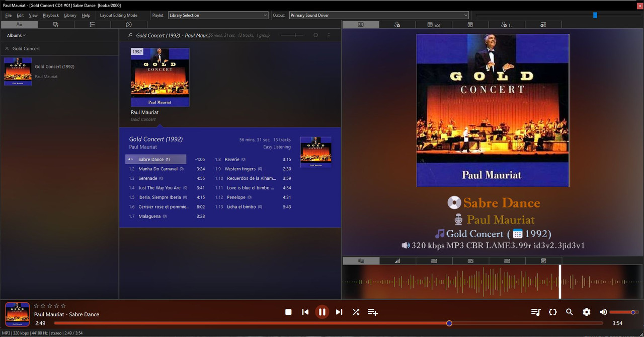Image resolution: width=644 pixels, height=337 pixels.
Task: Select the play-circle tab in left panel
Action: [129, 24]
